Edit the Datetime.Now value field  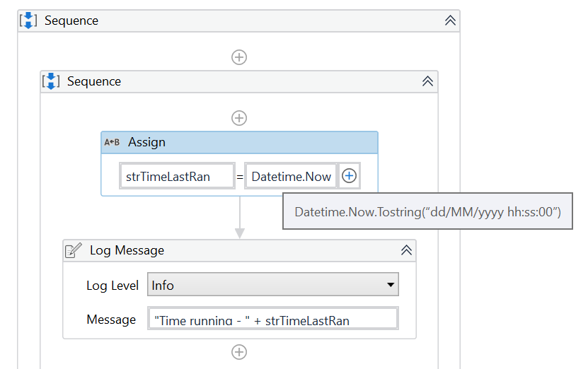(x=291, y=177)
